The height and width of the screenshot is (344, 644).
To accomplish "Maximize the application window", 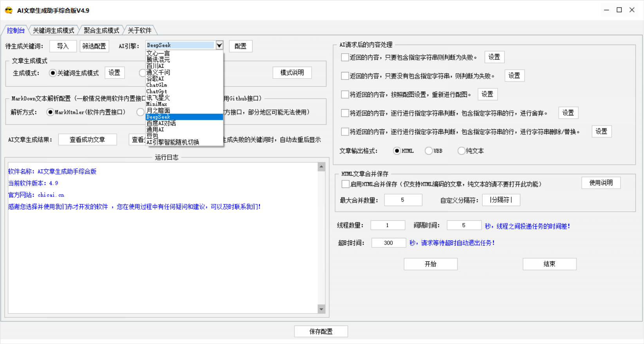I will (619, 10).
